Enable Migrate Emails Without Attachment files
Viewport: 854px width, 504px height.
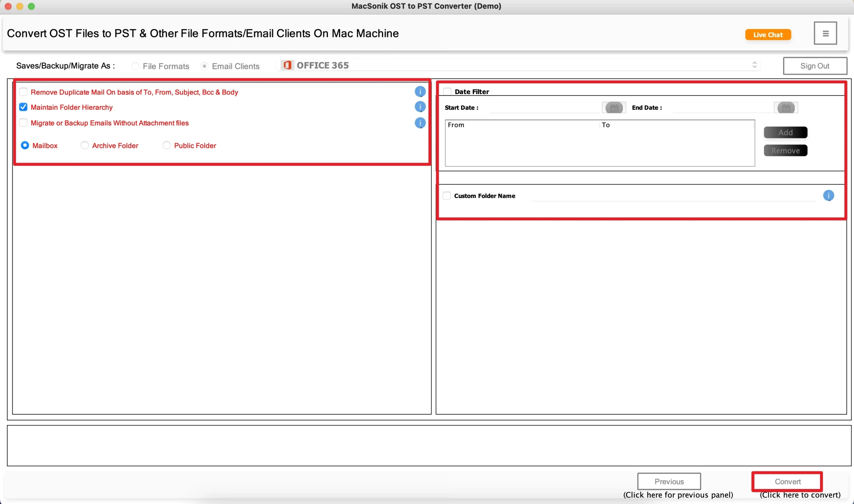[x=23, y=123]
